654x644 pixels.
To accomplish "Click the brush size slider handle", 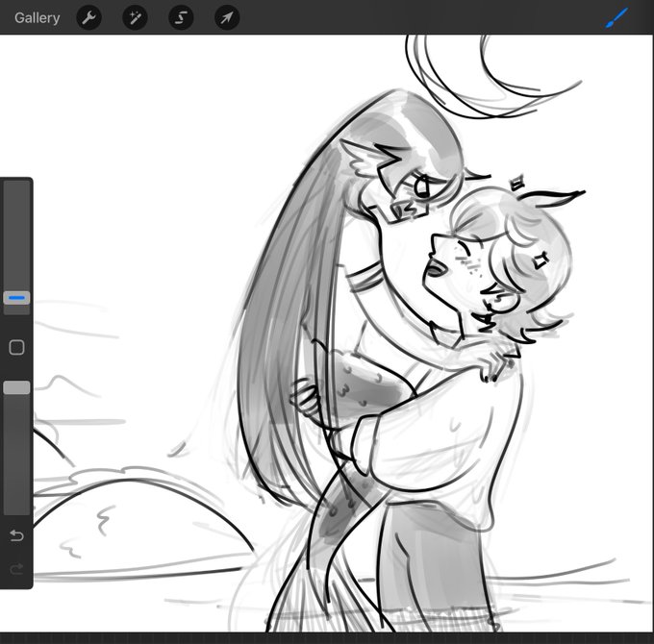I will coord(16,298).
